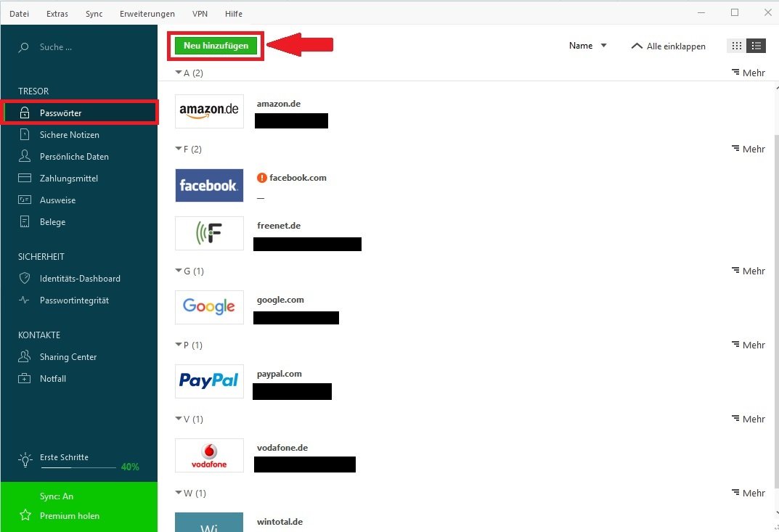Screen dimensions: 779x532
Task: Select the paypal.com entry name
Action: click(x=280, y=374)
